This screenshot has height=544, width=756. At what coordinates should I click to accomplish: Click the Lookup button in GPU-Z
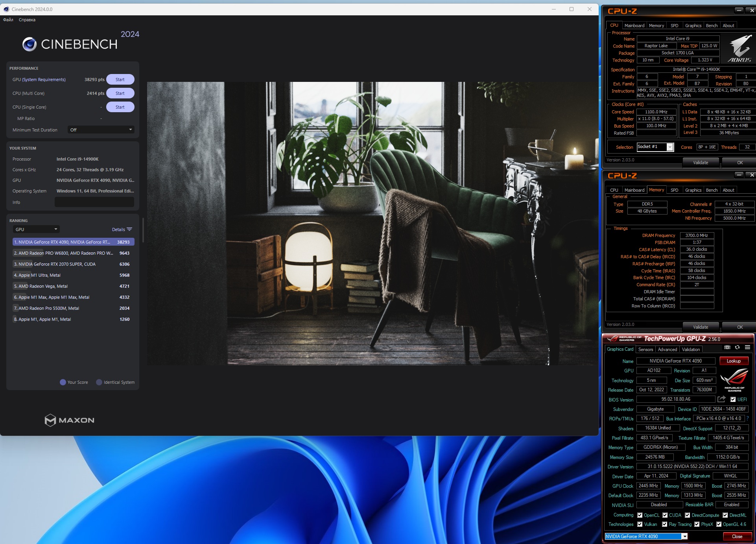pos(734,361)
